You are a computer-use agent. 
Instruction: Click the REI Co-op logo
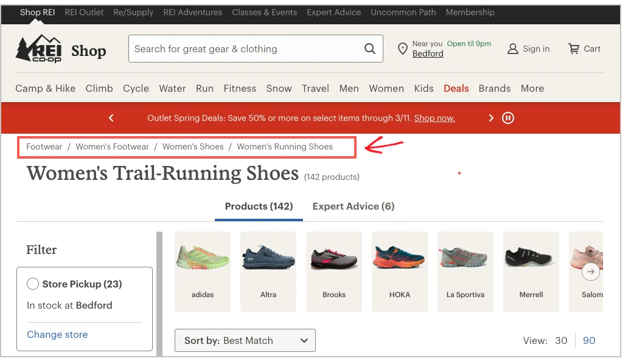click(38, 49)
